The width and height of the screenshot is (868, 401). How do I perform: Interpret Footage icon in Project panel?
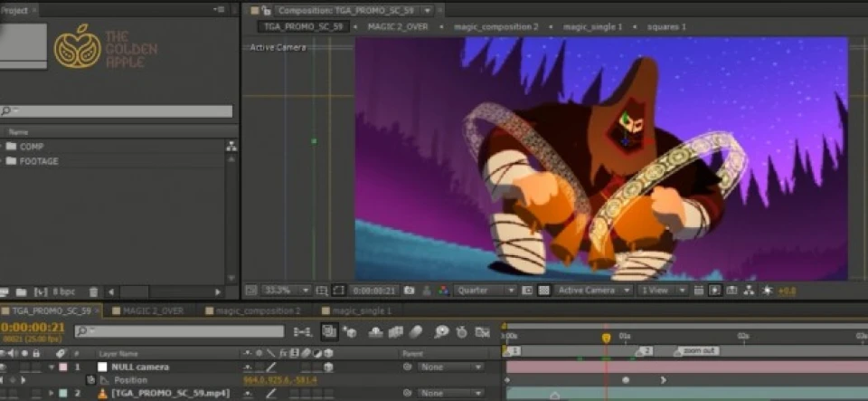[5, 291]
